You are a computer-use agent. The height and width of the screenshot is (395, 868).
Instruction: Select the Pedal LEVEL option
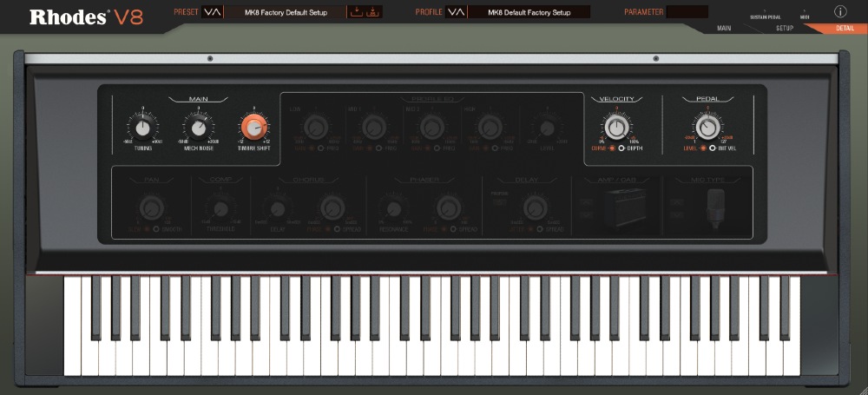(x=694, y=148)
